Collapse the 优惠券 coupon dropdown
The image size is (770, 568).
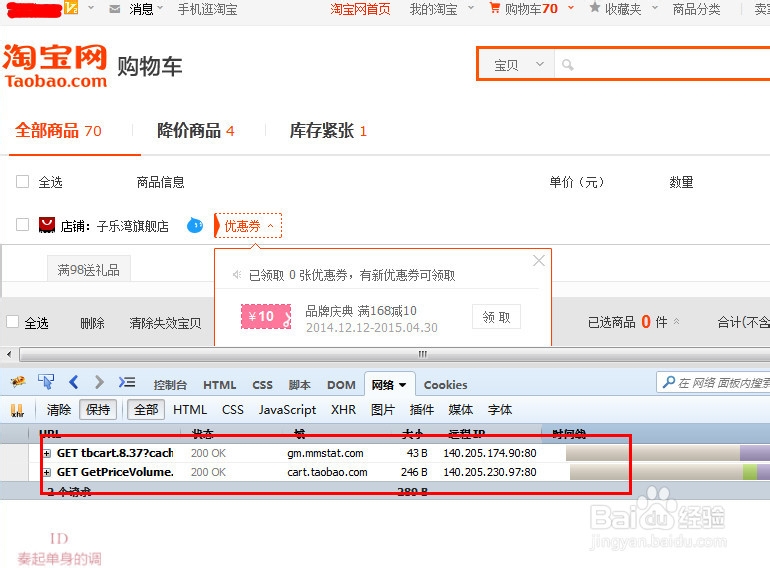pos(248,226)
